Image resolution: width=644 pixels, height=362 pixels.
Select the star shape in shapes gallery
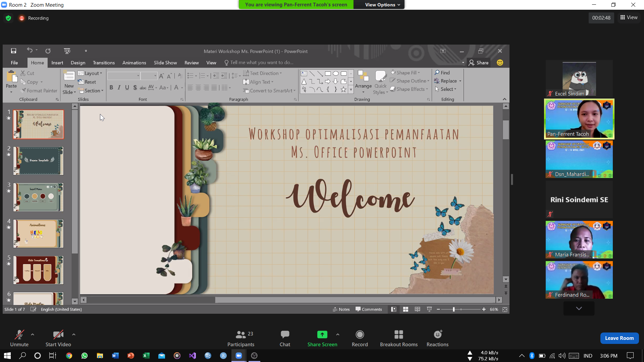point(343,89)
